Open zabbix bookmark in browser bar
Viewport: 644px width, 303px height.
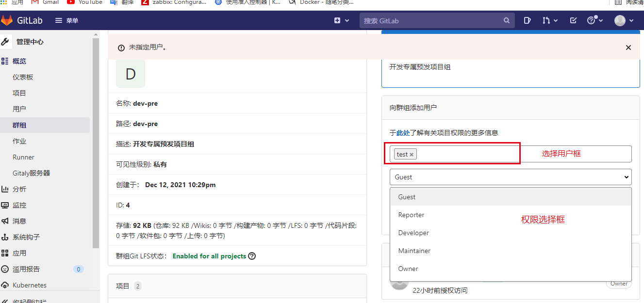coord(174,2)
